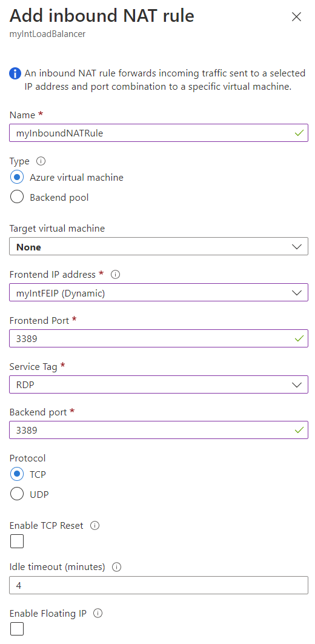Click the info icon next to Enable TCP Reset
Image resolution: width=315 pixels, height=644 pixels.
pos(95,525)
